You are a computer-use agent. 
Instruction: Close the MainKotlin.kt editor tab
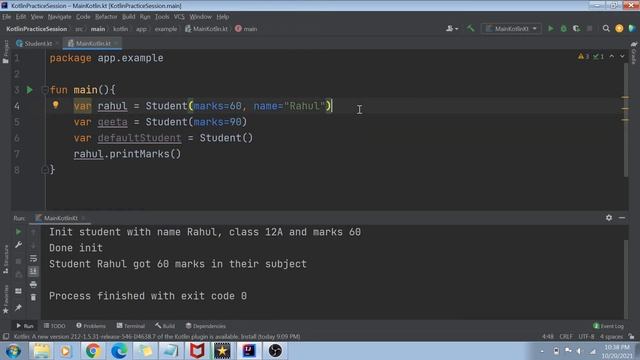116,43
